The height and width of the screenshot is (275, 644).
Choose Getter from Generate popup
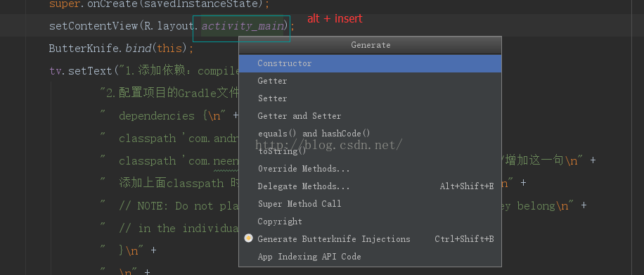[x=370, y=81]
